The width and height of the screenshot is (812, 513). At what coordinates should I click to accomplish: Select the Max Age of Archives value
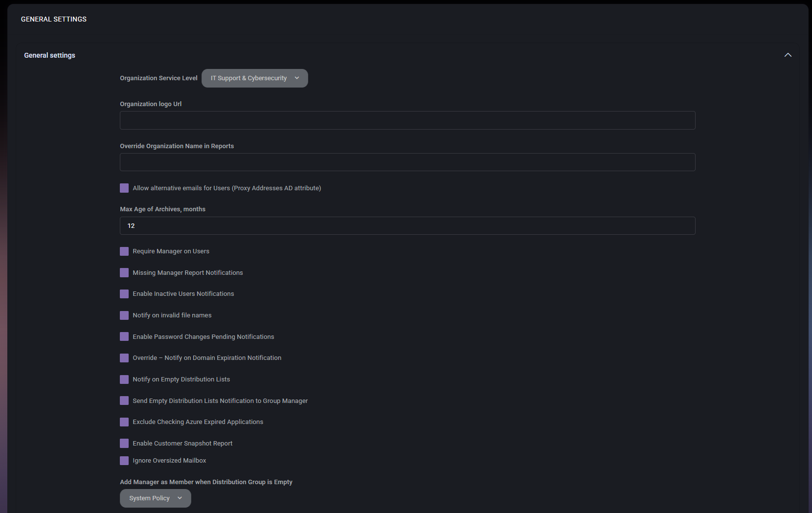click(x=407, y=225)
